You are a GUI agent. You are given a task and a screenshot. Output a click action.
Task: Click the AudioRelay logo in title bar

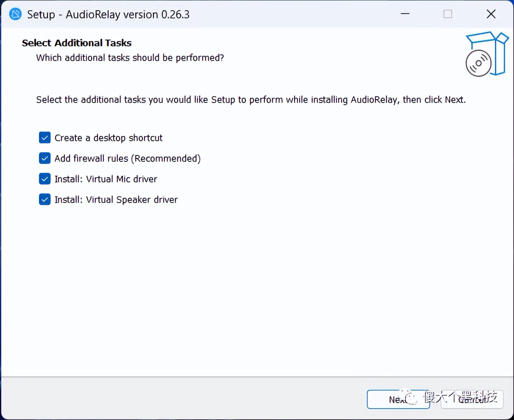(x=15, y=14)
